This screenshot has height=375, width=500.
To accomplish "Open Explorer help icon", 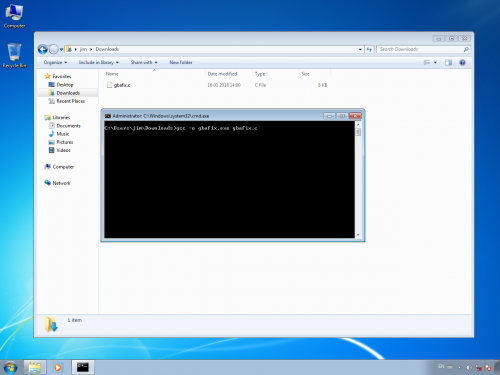I will click(x=462, y=62).
